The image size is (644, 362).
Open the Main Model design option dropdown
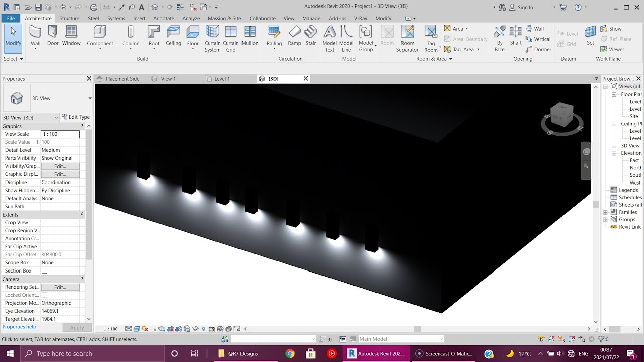click(401, 339)
